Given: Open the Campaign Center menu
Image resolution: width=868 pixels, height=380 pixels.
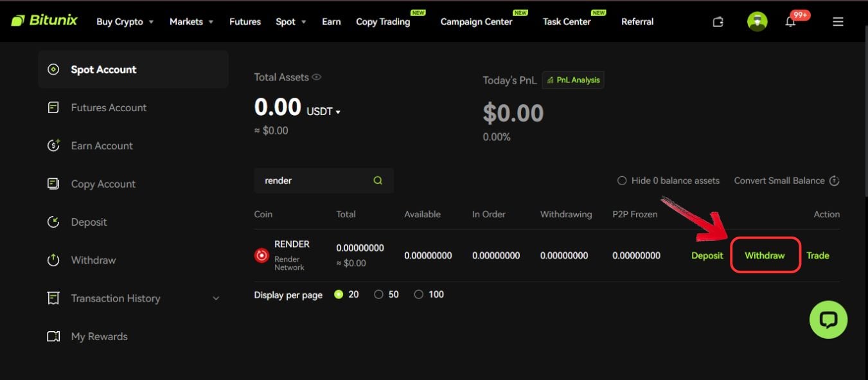Looking at the screenshot, I should (476, 22).
